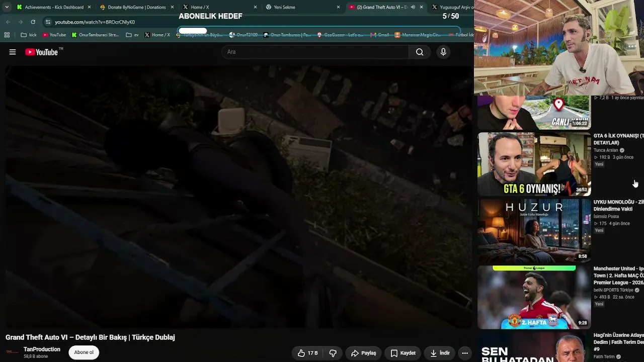644x362 pixels.
Task: Click the browser address bar URL
Action: [x=95, y=22]
